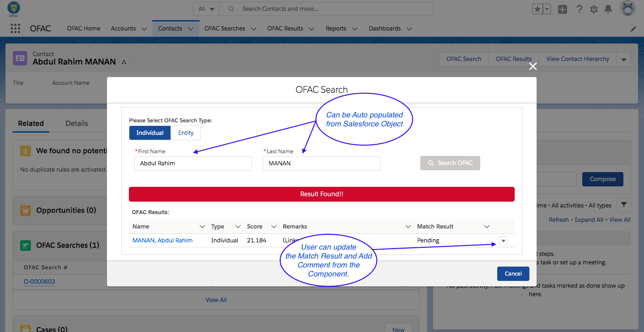
Task: Click the First Name input field
Action: (193, 164)
